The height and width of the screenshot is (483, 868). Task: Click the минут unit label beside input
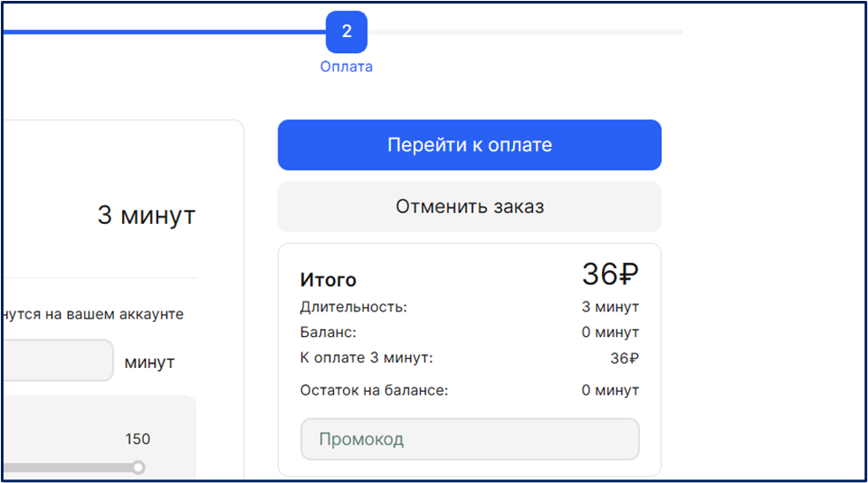149,363
